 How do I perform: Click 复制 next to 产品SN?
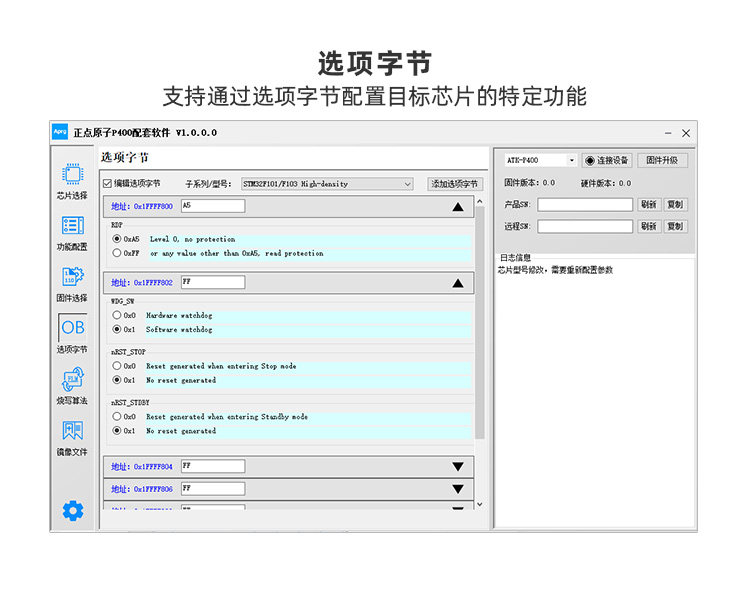coord(675,205)
